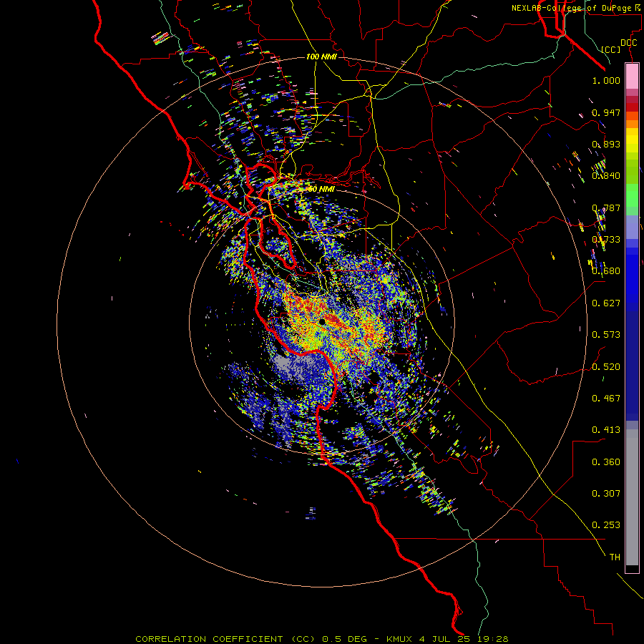Select the 0.413 scale value
The width and height of the screenshot is (644, 644).
click(x=606, y=430)
